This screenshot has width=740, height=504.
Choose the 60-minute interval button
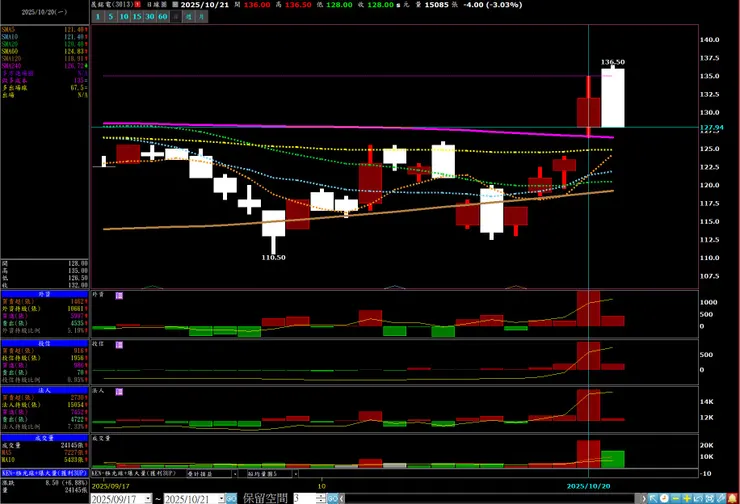[163, 17]
